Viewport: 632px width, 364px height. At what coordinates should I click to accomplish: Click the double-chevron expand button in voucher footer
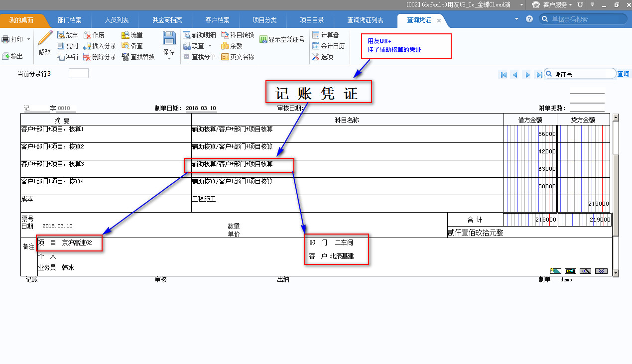pyautogui.click(x=601, y=271)
